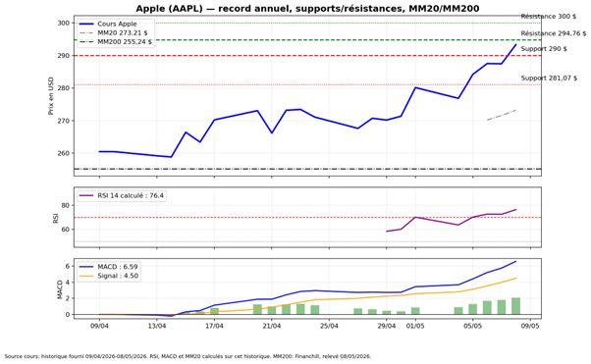Click MACD axis tick label 2
The width and height of the screenshot is (591, 364).
[68, 298]
